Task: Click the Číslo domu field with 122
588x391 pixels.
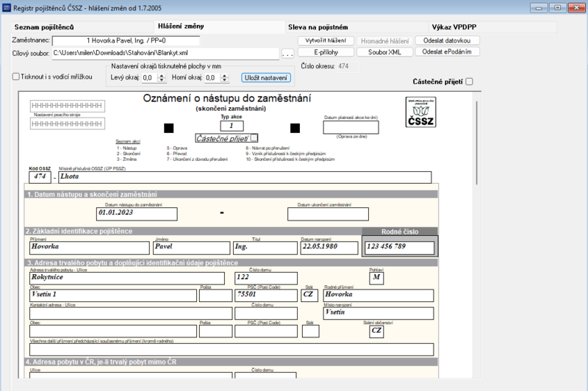Action: (x=266, y=278)
